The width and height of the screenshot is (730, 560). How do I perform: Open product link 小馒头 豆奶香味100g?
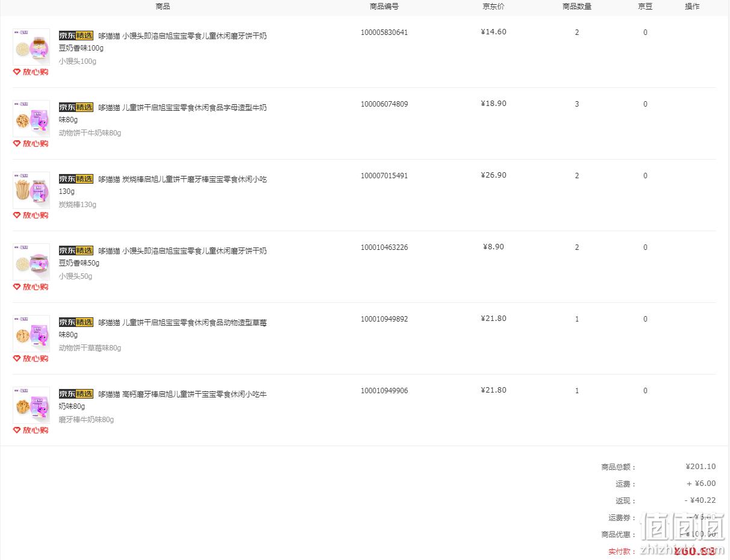(163, 42)
